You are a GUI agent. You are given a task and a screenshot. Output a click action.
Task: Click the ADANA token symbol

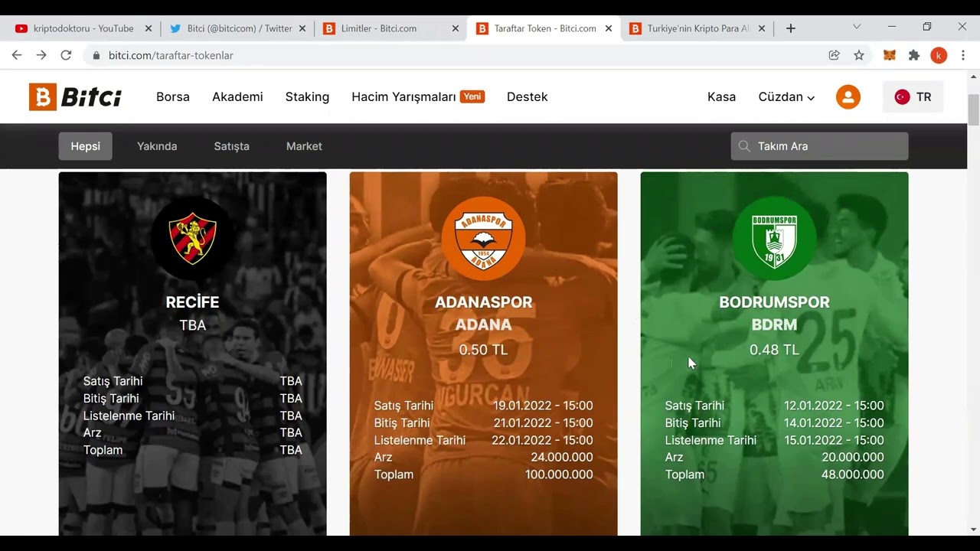click(483, 325)
